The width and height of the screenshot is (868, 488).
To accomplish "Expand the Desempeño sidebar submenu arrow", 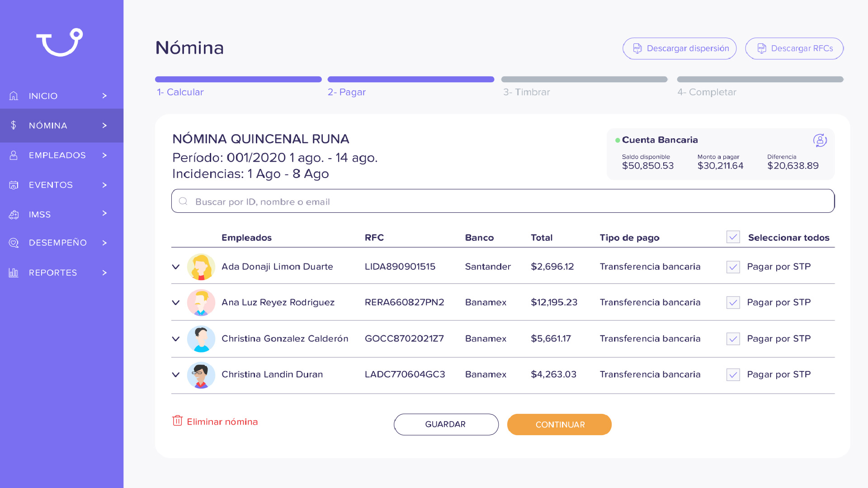I will tap(104, 243).
